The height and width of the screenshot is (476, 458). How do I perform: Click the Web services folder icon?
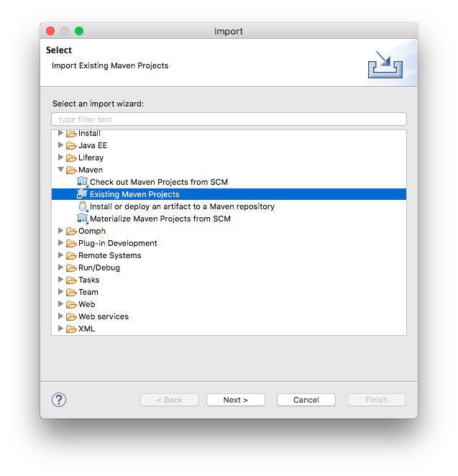(x=71, y=316)
